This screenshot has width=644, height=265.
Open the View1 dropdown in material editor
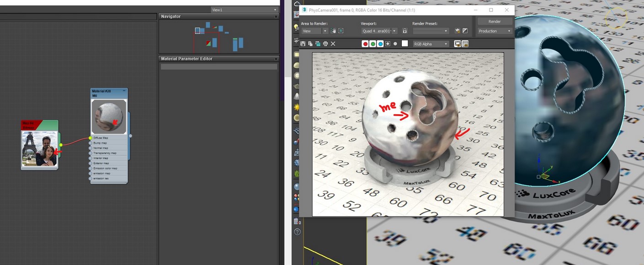point(245,10)
